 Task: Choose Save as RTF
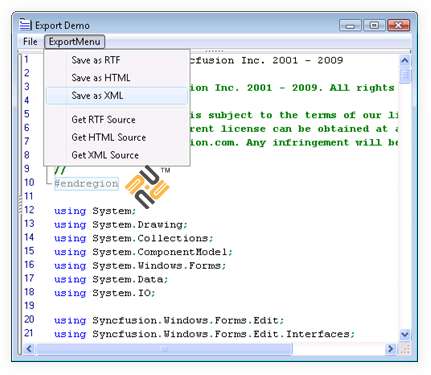click(117, 60)
